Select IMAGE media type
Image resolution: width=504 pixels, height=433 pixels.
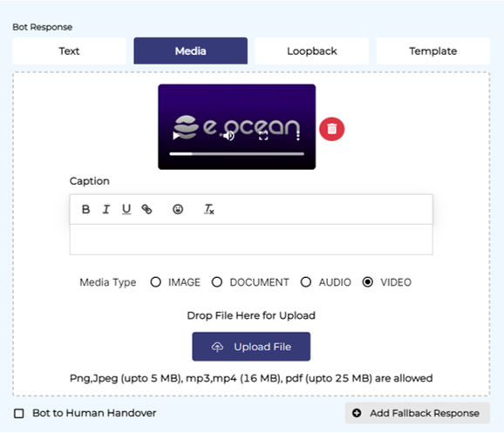point(155,282)
